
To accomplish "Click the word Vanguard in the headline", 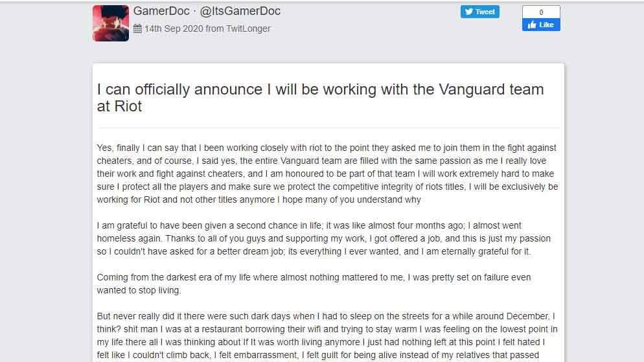I will pos(472,89).
